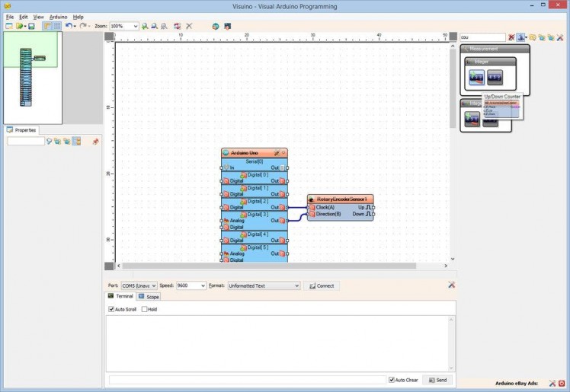The image size is (570, 392).
Task: Uncheck the Auto Scroll checkbox
Action: (112, 310)
